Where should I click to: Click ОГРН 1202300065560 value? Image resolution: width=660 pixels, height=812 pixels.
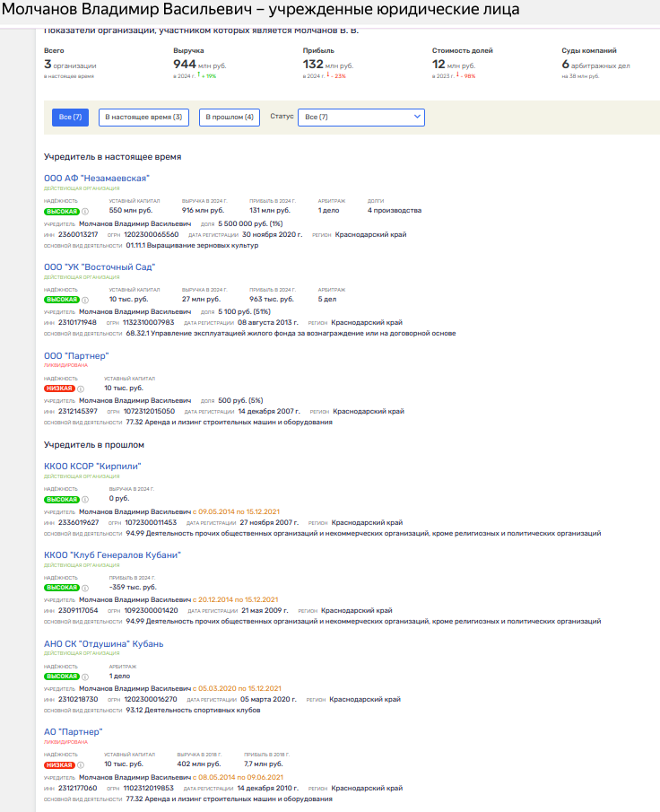point(152,234)
